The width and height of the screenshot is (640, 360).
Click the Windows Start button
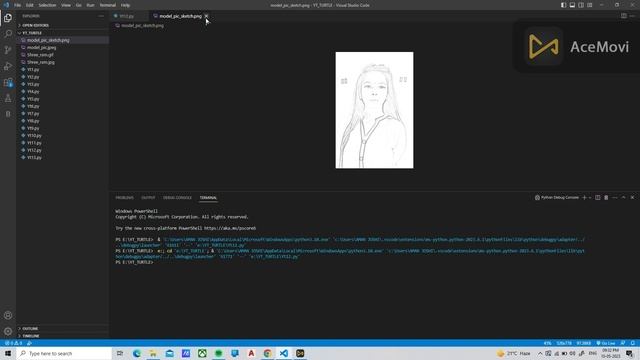[x=8, y=353]
